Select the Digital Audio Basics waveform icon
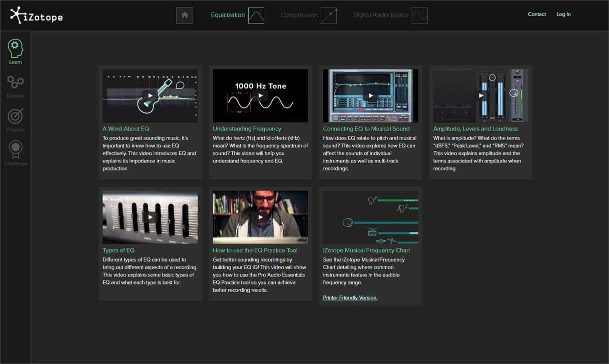Screen dimensions: 609x364 tap(419, 15)
